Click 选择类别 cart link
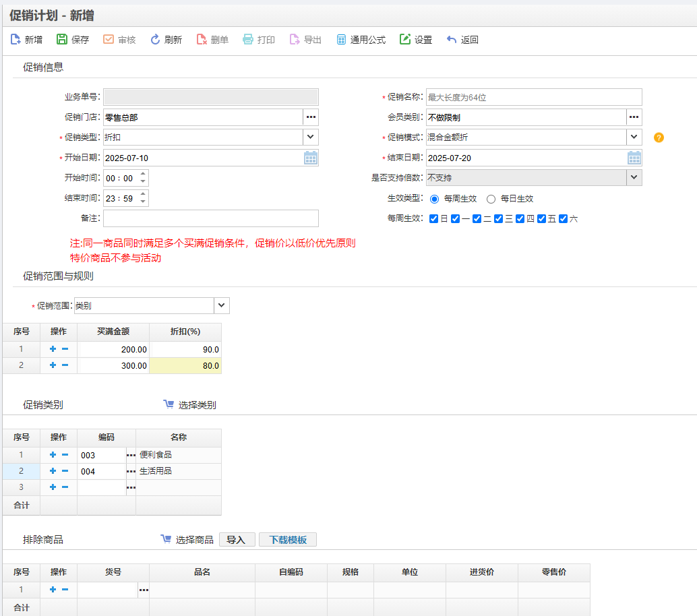The height and width of the screenshot is (616, 697). coord(190,405)
